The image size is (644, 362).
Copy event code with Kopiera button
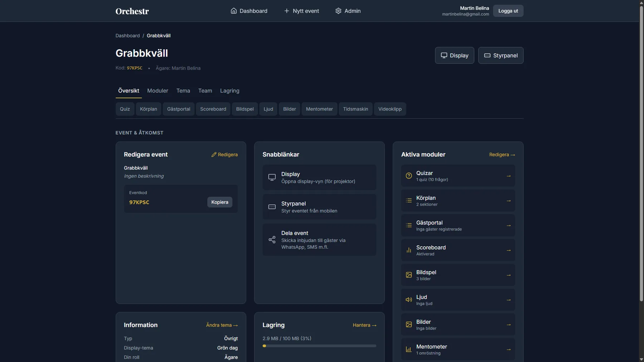[220, 202]
